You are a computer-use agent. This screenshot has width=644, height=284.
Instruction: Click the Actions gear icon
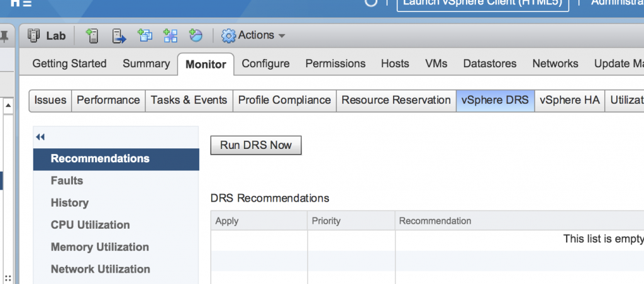(229, 36)
